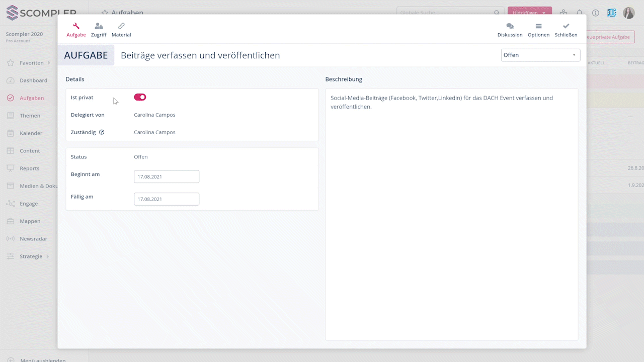Open the Offen status dropdown
The width and height of the screenshot is (644, 362).
540,55
